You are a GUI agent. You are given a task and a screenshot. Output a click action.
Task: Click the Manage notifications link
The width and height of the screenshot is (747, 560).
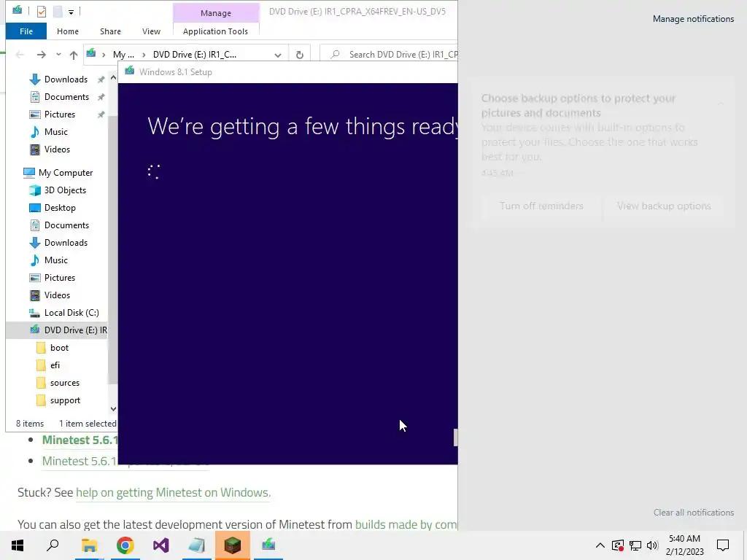(x=693, y=19)
